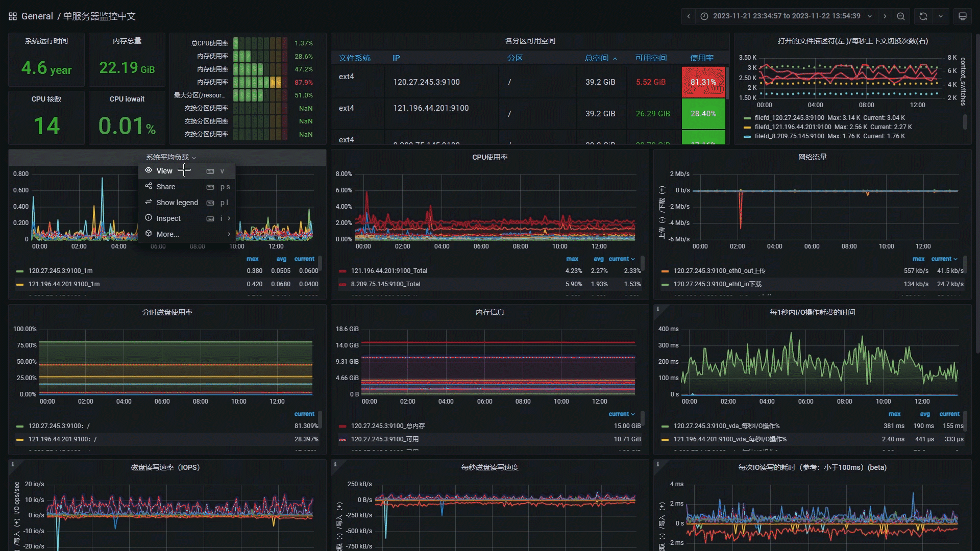Select Share in panel menu
Screen dimensions: 980x551
[x=187, y=187]
